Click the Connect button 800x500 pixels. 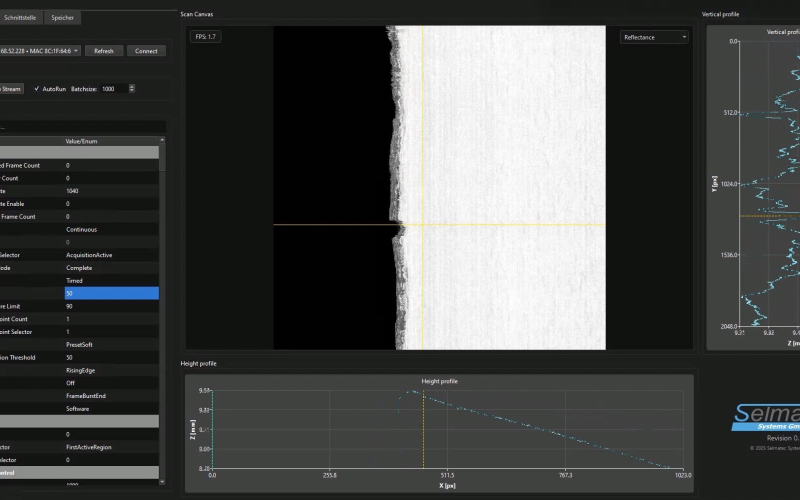tap(146, 51)
